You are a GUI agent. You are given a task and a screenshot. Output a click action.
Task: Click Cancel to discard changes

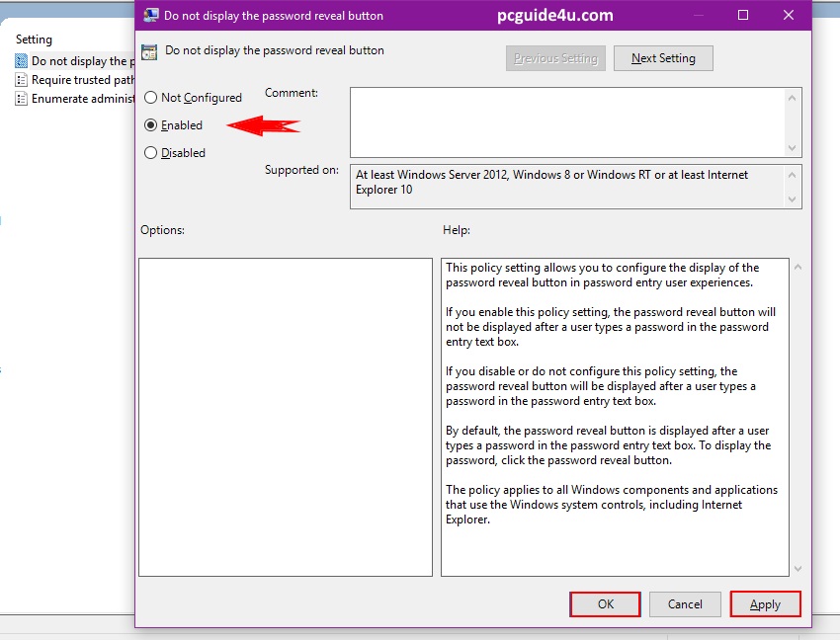(685, 604)
